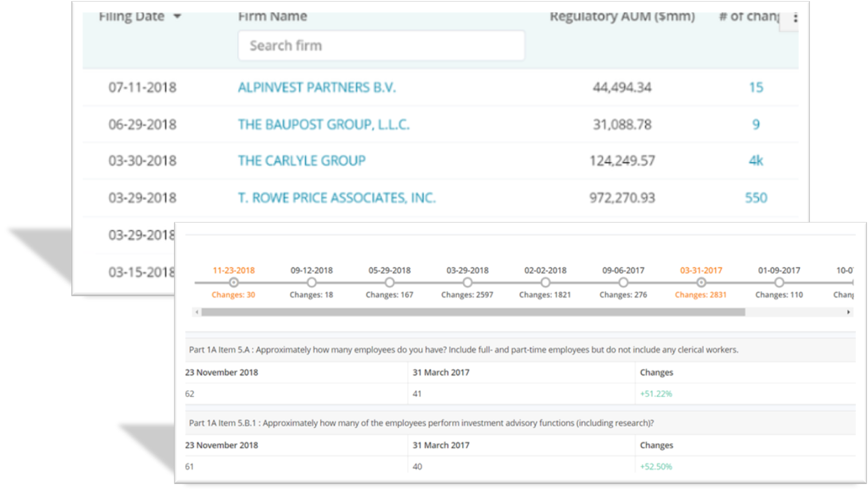The height and width of the screenshot is (492, 868).
Task: Open T. ROWE PRICE ASSOCIATES, INC. link
Action: pos(336,198)
